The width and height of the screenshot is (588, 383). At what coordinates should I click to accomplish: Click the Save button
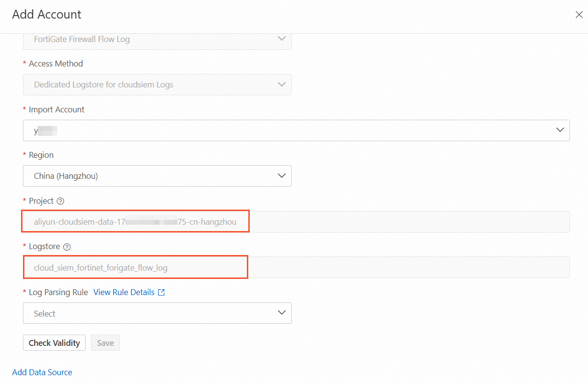tap(105, 343)
